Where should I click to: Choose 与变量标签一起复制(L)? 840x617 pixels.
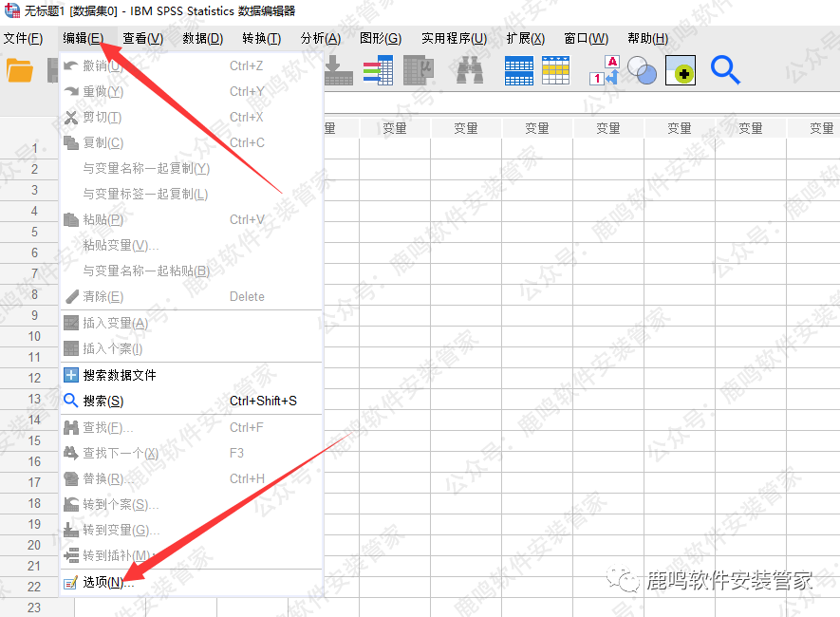191,194
